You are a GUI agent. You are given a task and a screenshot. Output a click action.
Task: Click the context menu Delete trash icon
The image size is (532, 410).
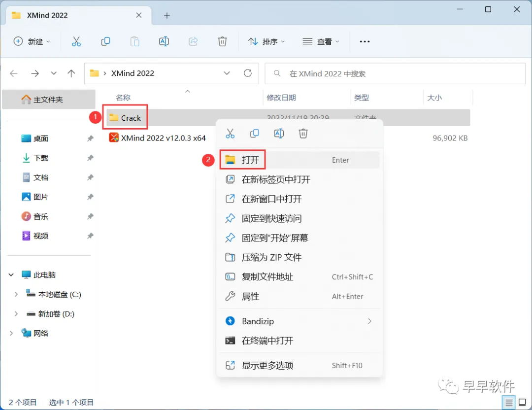pos(303,134)
